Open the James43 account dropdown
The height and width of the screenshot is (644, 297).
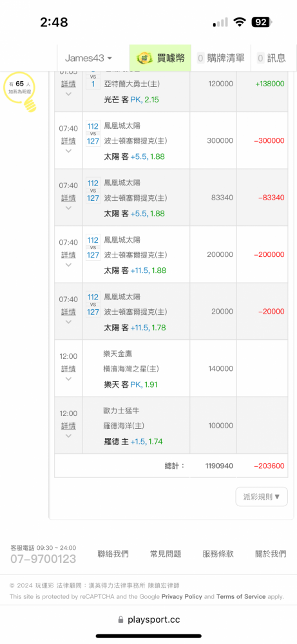pyautogui.click(x=88, y=58)
